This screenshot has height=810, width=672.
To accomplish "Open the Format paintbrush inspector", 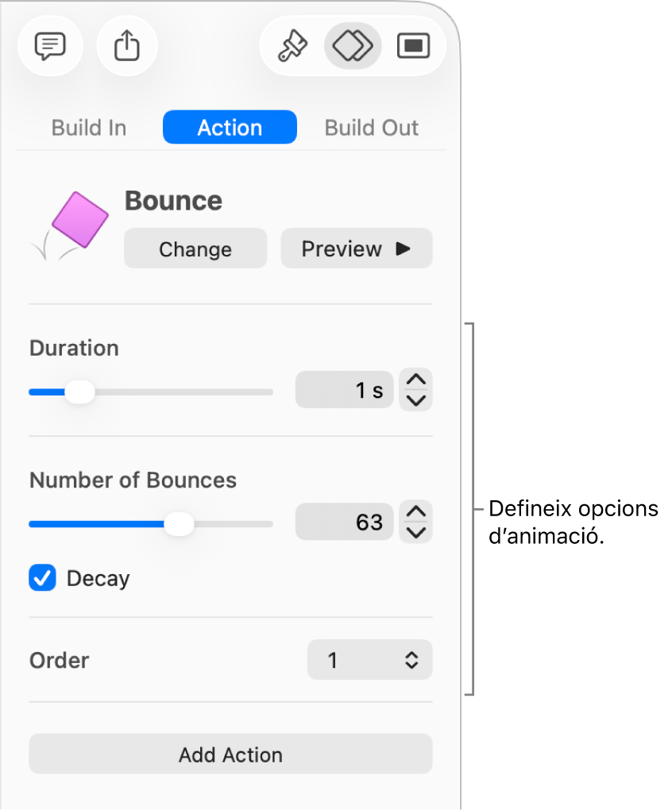I will pos(292,46).
